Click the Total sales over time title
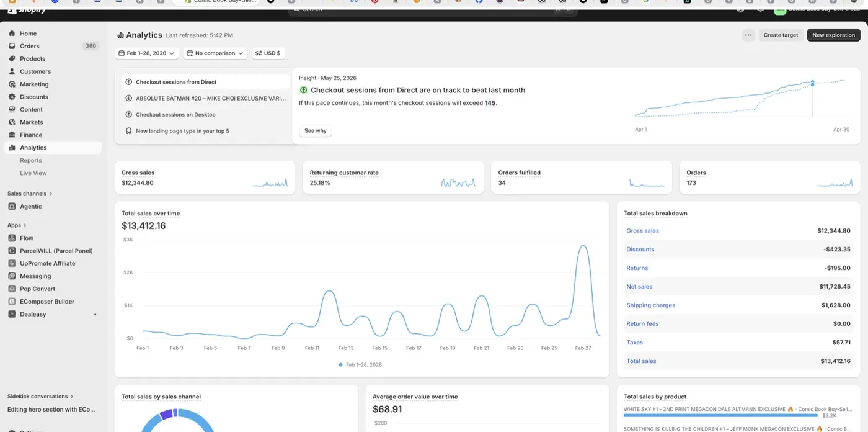Image resolution: width=868 pixels, height=432 pixels. (151, 214)
